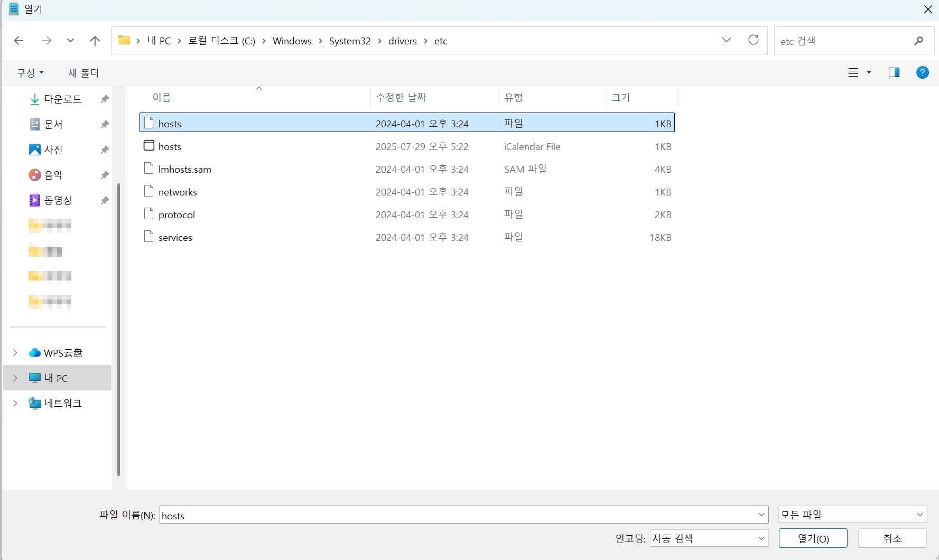Go forward with the right arrow button
939x560 pixels.
[x=47, y=41]
